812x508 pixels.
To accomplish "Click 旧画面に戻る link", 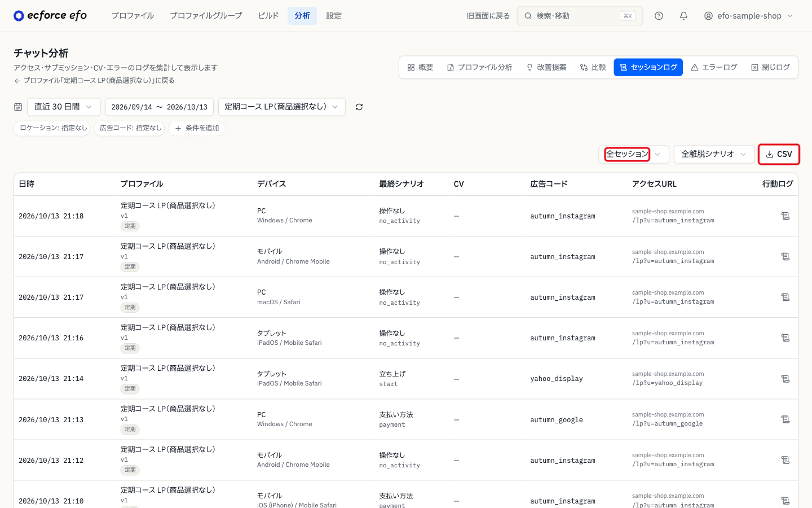I will (488, 16).
